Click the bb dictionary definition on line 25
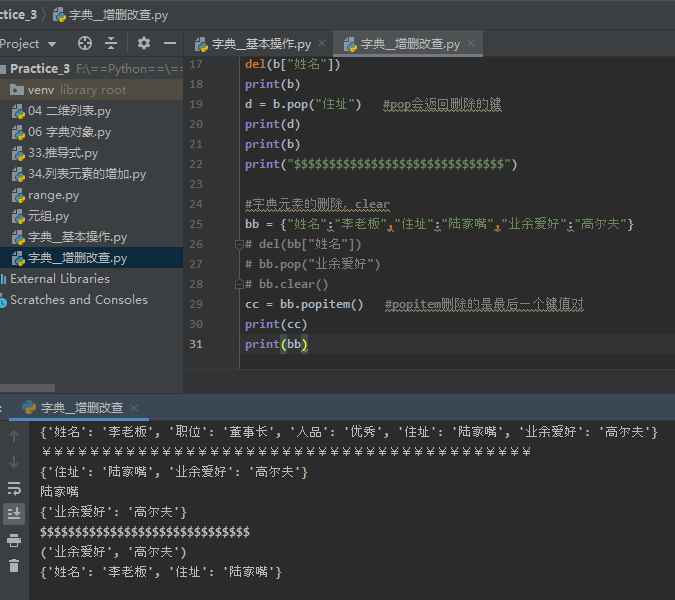The image size is (675, 600). pyautogui.click(x=439, y=224)
